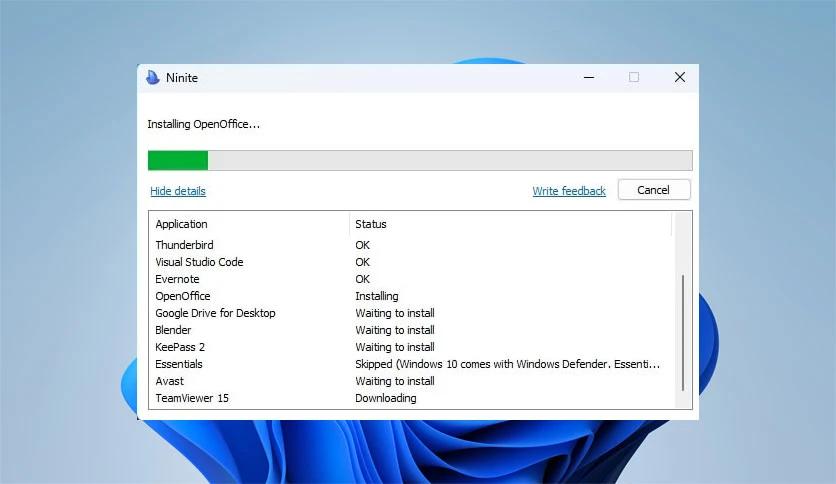Select the OpenOffice row in the list
The image size is (836, 484).
coord(411,296)
